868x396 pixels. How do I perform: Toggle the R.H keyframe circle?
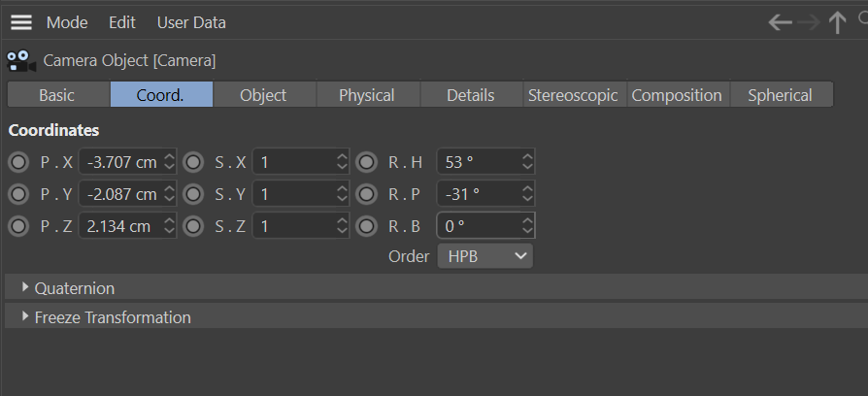point(366,162)
